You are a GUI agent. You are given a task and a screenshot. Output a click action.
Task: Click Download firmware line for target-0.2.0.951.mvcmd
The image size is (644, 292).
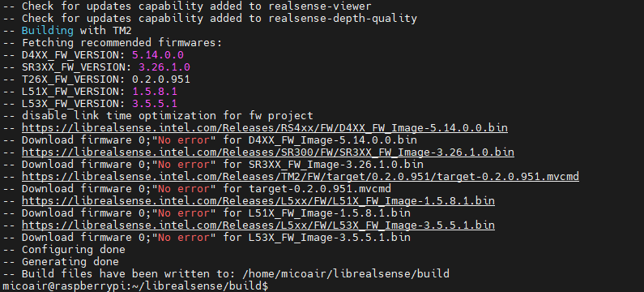(x=197, y=189)
